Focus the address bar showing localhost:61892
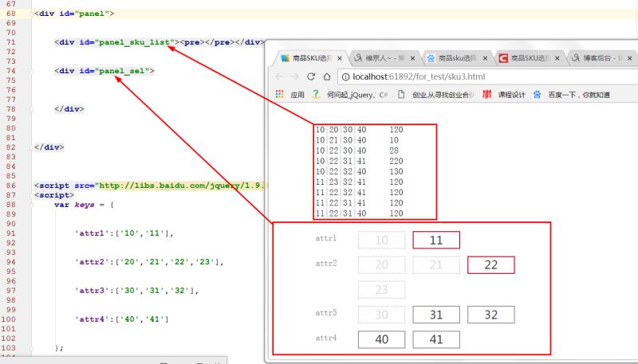This screenshot has width=638, height=364. [x=488, y=76]
